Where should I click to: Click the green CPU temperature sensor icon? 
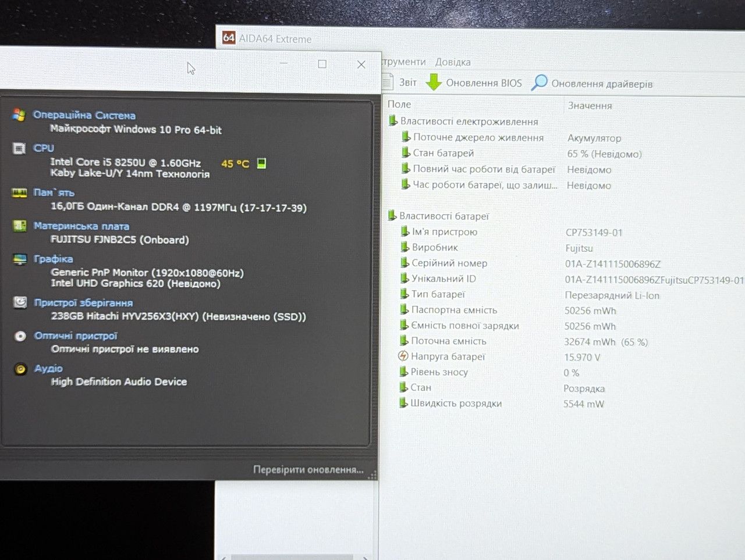coord(262,163)
